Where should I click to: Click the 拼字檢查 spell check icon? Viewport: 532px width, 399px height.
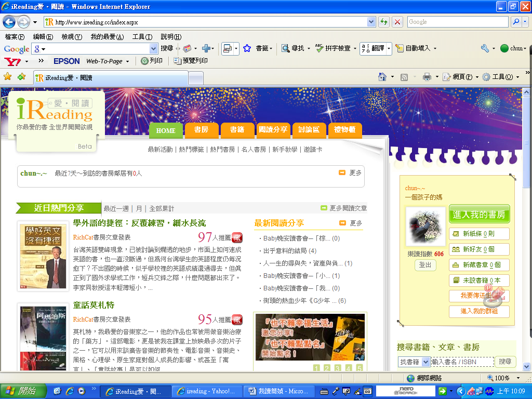319,48
